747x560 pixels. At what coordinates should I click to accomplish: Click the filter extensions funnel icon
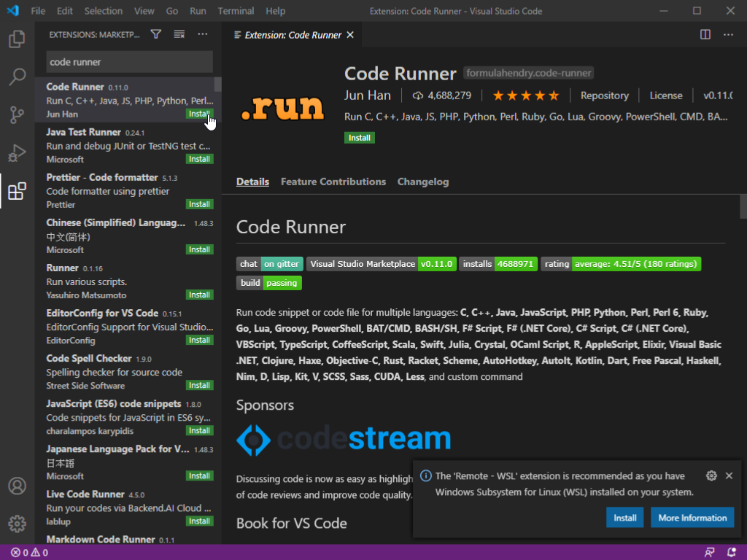click(x=155, y=34)
